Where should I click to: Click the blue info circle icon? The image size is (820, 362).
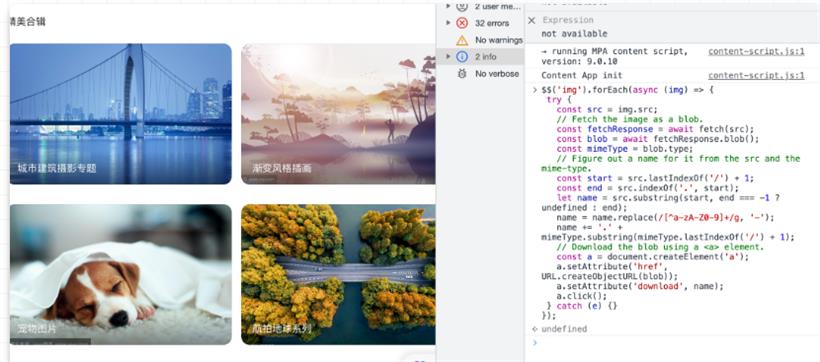(x=462, y=56)
